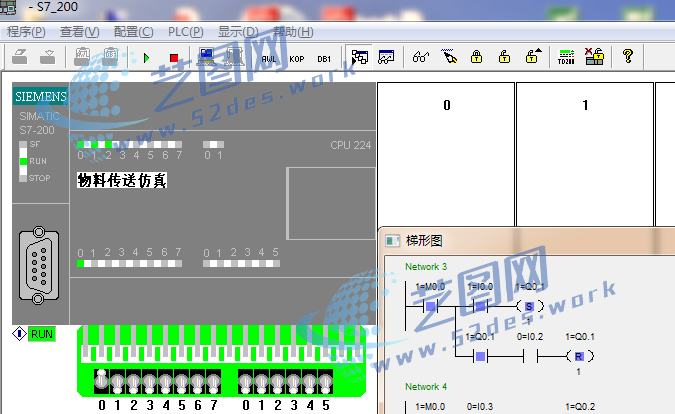675x414 pixels.
Task: Click the 梯形图 window title
Action: pyautogui.click(x=424, y=241)
